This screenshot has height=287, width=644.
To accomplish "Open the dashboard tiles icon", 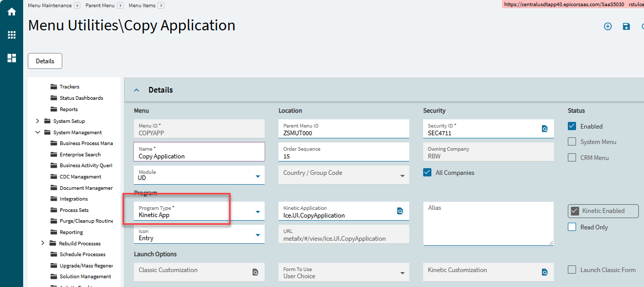I will (x=11, y=58).
